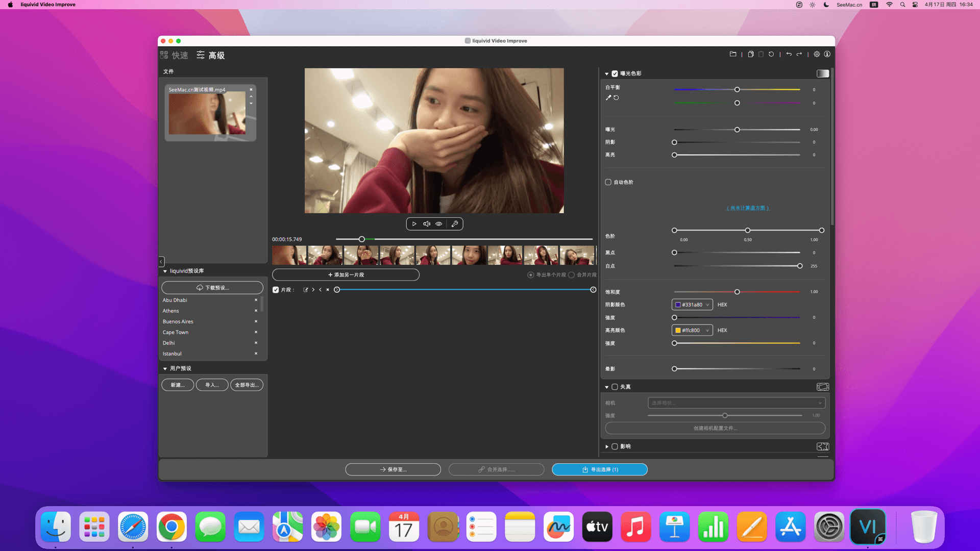
Task: Click the 保存至 button
Action: (393, 470)
